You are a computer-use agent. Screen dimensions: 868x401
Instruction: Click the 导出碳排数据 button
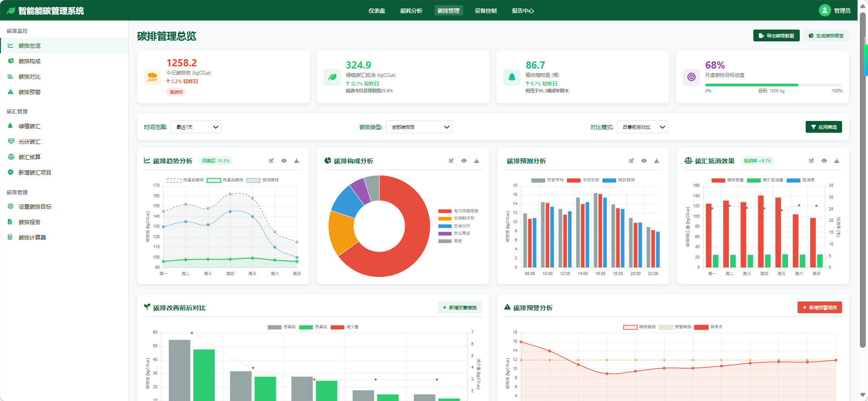click(x=776, y=36)
